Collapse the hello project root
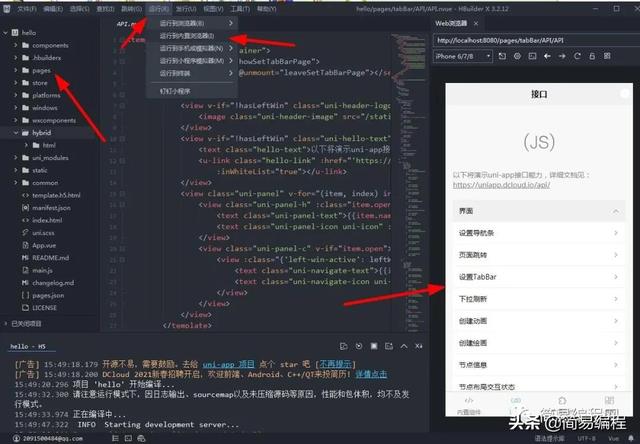 5,33
